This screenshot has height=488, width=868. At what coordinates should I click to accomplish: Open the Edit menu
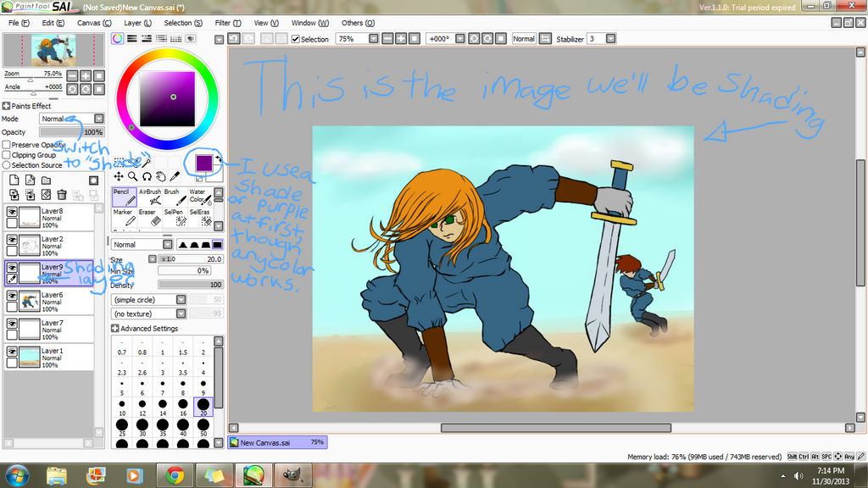[53, 23]
